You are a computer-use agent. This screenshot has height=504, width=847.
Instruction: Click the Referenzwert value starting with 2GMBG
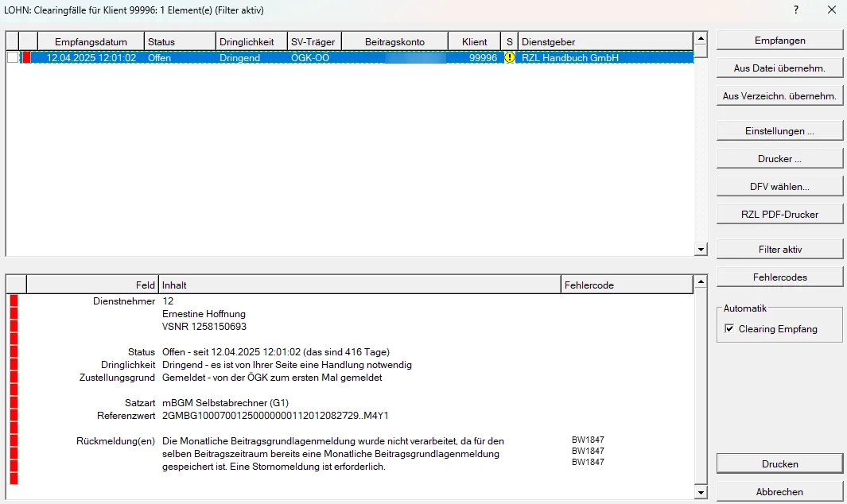pyautogui.click(x=275, y=416)
